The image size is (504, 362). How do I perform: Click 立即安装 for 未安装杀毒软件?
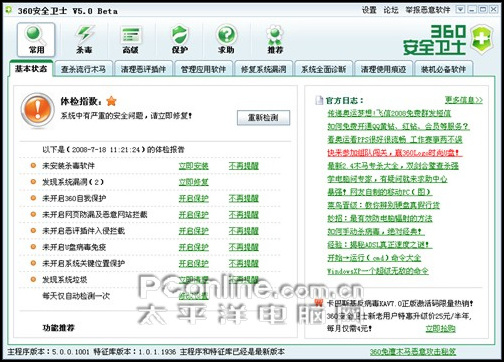pos(194,166)
